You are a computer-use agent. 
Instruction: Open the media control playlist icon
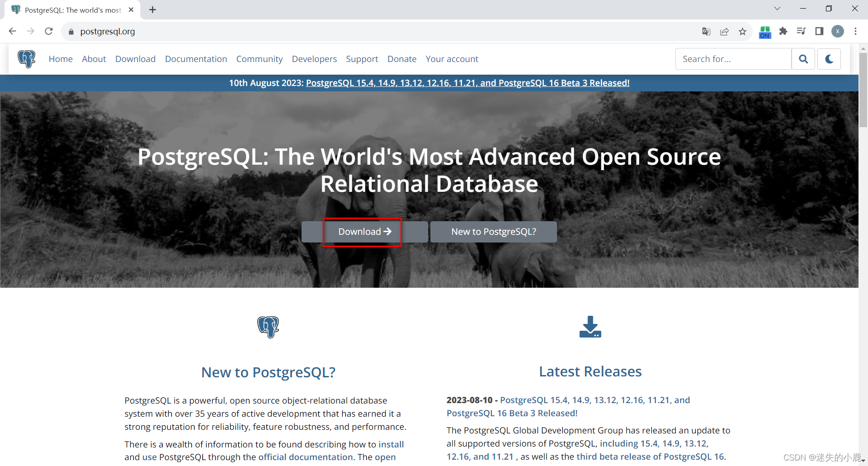[x=801, y=31]
